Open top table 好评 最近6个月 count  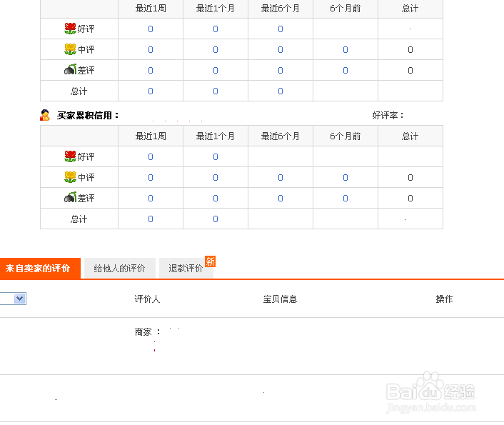click(x=281, y=29)
